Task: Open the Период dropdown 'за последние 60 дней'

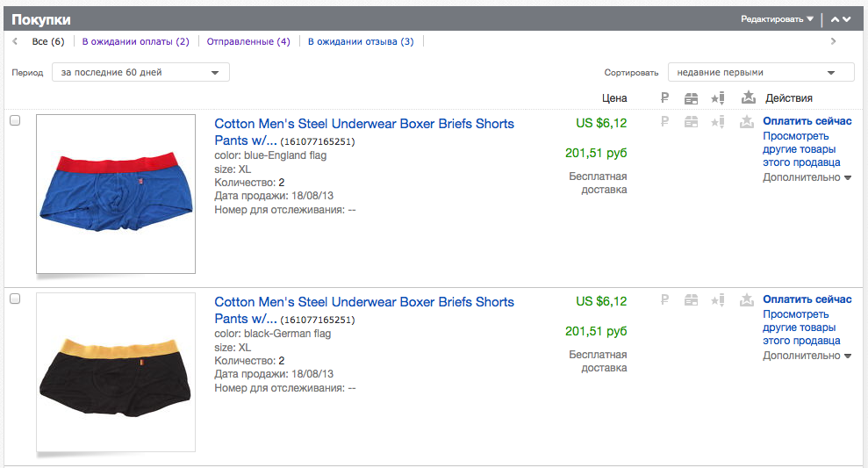Action: 140,73
